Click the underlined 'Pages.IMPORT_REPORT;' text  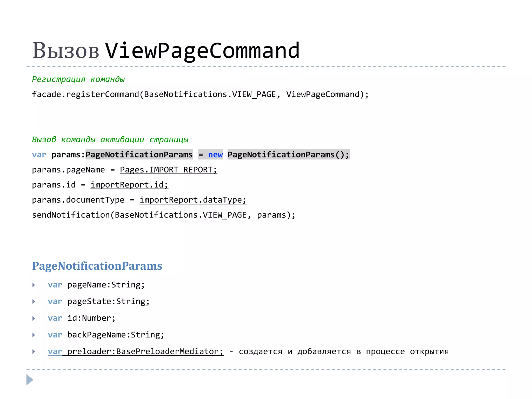[168, 170]
